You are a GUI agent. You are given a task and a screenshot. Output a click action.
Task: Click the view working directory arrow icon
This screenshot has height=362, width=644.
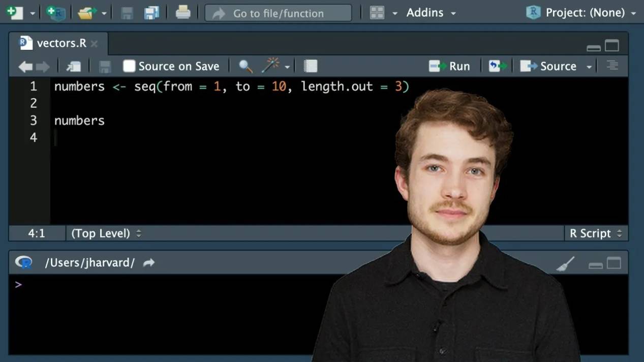click(149, 262)
